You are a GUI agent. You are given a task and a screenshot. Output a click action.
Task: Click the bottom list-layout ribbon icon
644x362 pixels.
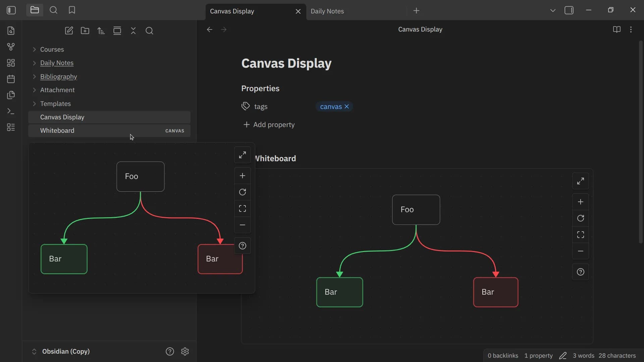pyautogui.click(x=11, y=127)
